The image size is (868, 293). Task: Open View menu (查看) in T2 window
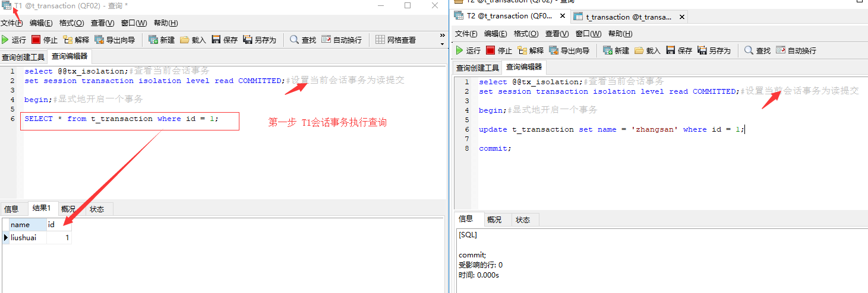pos(557,34)
